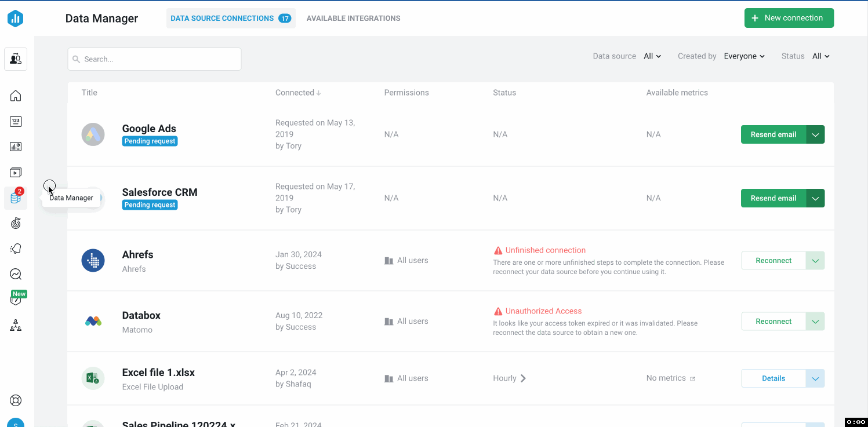Open the Home icon in sidebar
The width and height of the screenshot is (868, 427).
[16, 96]
